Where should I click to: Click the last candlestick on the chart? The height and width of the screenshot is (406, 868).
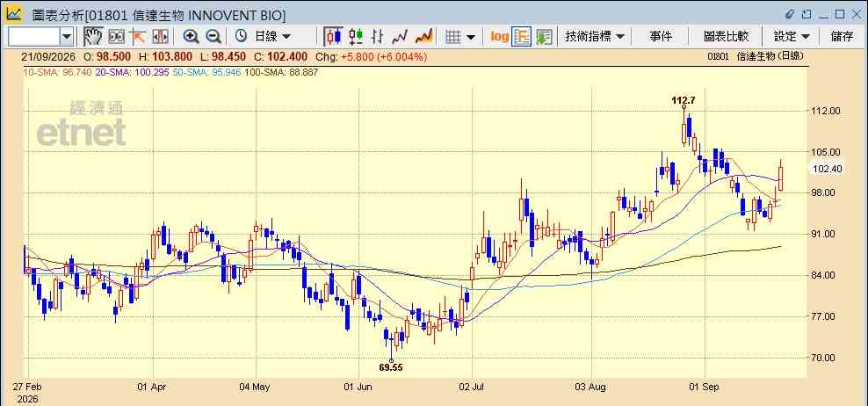pos(780,178)
